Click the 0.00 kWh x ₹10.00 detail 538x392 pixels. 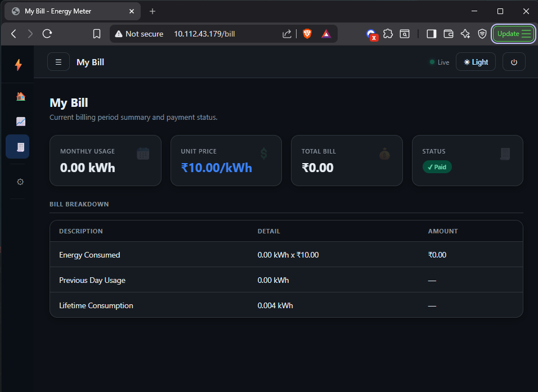point(288,255)
